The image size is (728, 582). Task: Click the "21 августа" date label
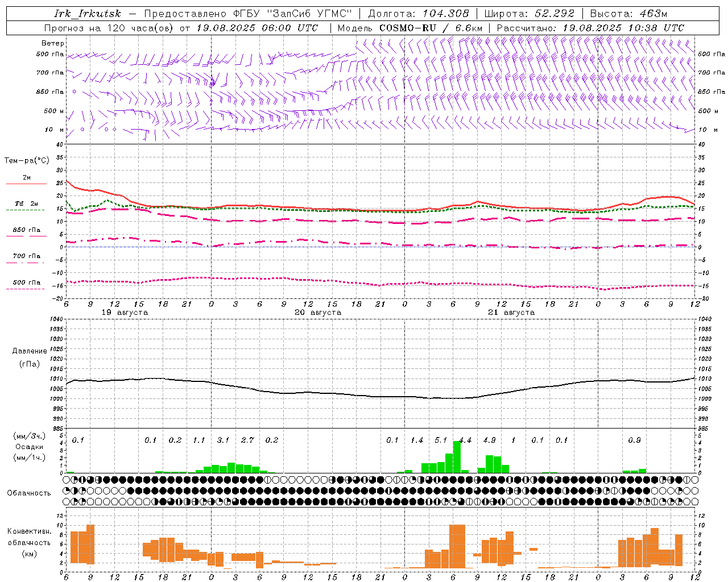511,313
